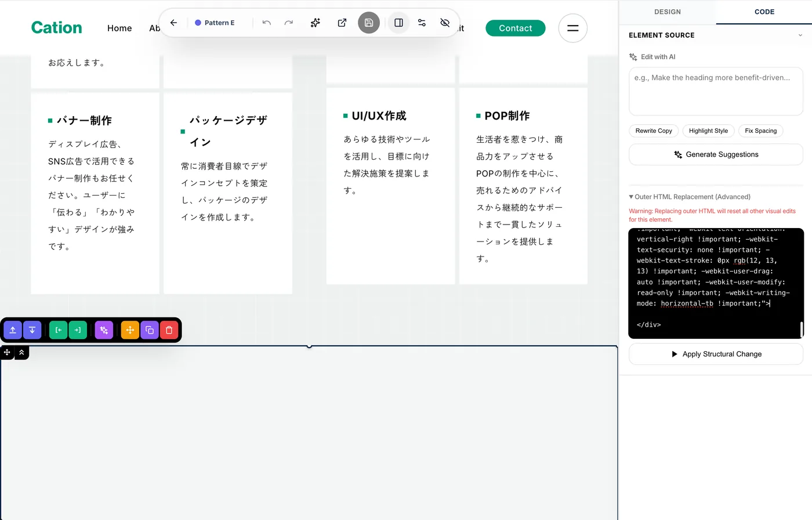
Task: Collapse the Element Source section
Action: coord(800,35)
